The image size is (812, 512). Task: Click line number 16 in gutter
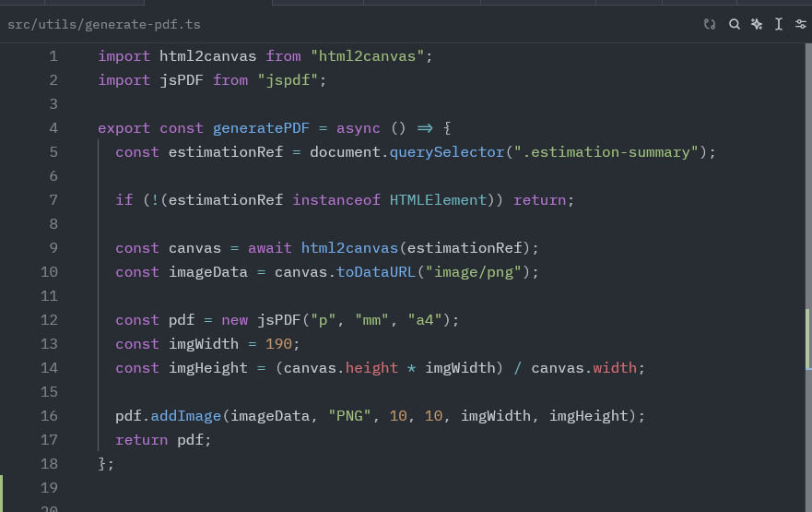49,416
